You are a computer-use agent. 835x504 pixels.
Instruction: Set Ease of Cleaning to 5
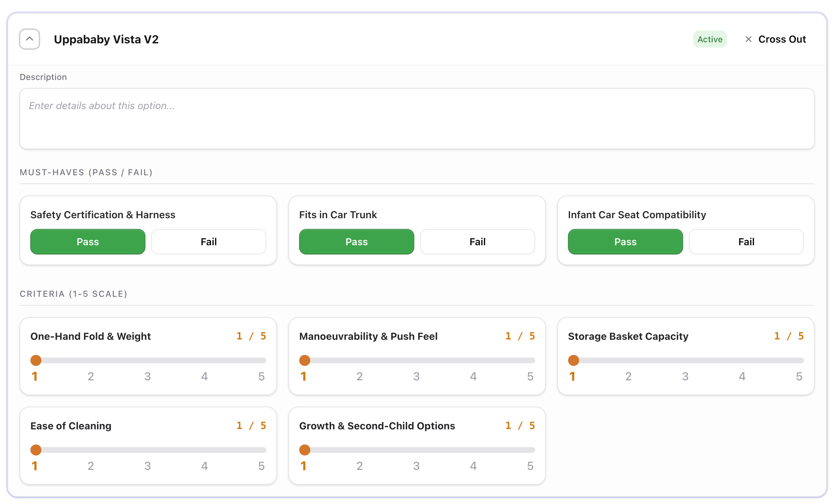point(261,466)
